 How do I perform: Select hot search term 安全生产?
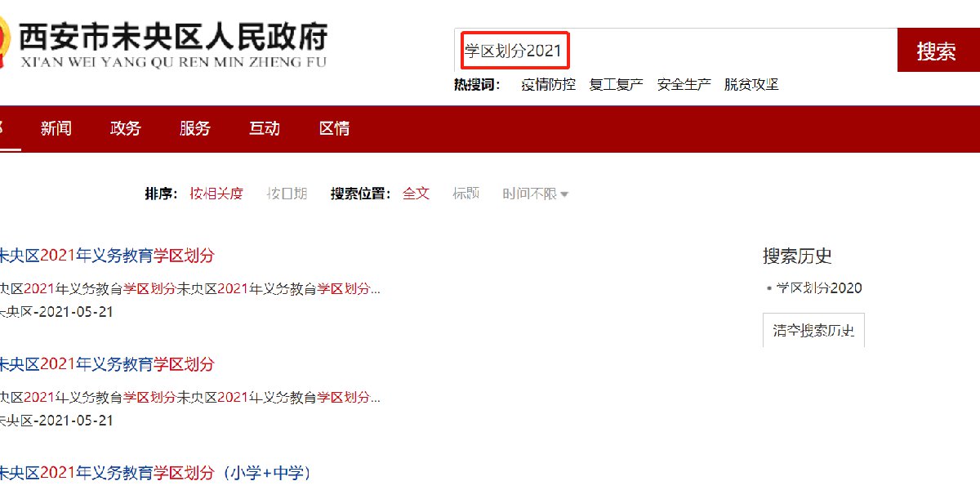[x=684, y=84]
